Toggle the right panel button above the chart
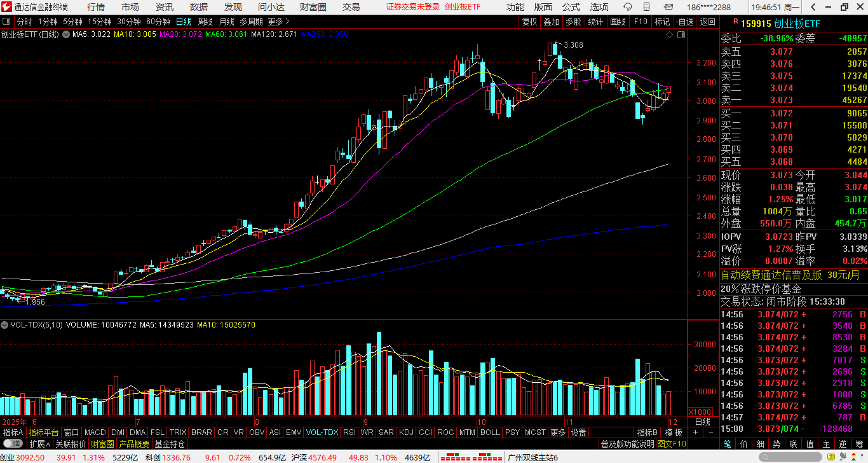The width and height of the screenshot is (868, 463). [682, 34]
